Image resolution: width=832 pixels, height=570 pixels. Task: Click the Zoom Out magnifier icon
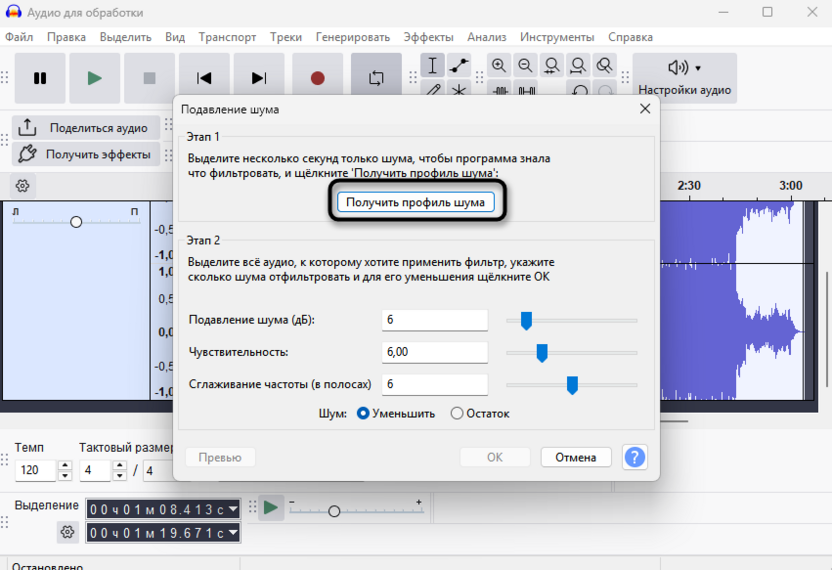(x=525, y=66)
